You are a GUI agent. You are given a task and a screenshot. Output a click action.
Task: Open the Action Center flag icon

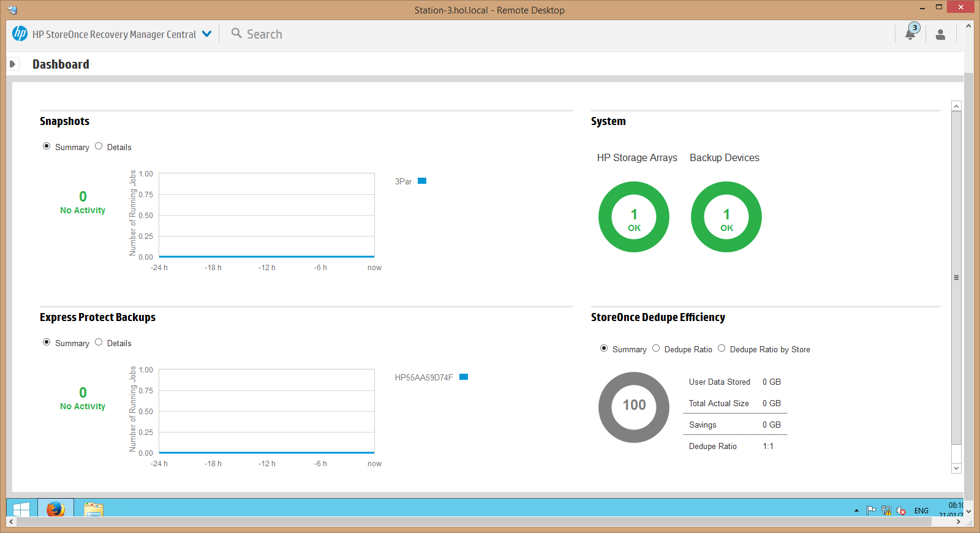871,510
